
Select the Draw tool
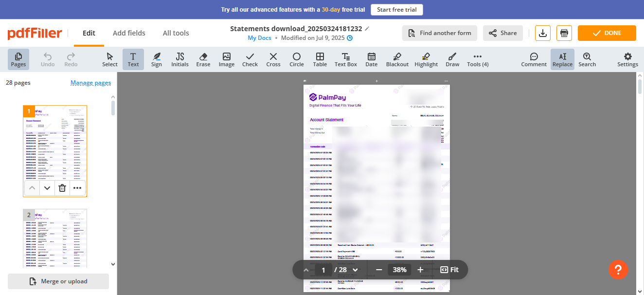click(x=452, y=59)
